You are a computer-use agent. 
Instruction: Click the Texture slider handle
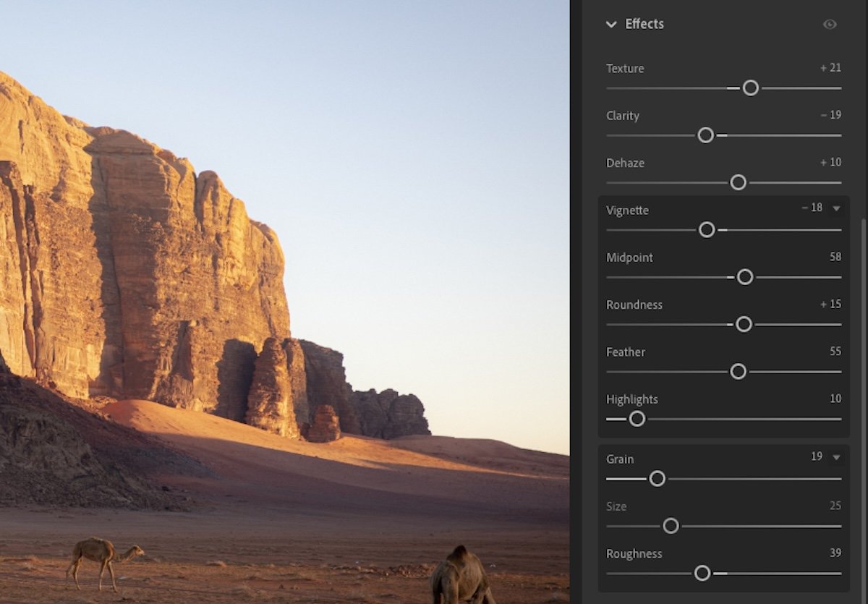[750, 88]
